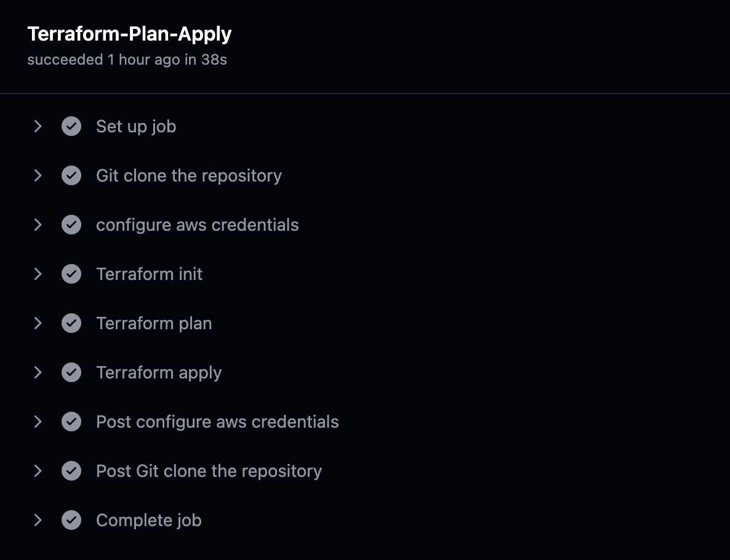Screen dimensions: 730x560
Task: Click the checkmark beside configure aws credentials
Action: 71,225
